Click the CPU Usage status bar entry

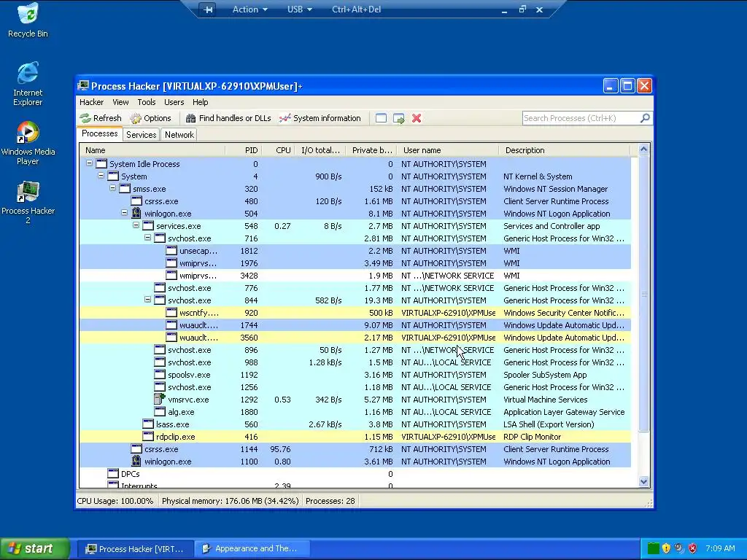click(115, 501)
